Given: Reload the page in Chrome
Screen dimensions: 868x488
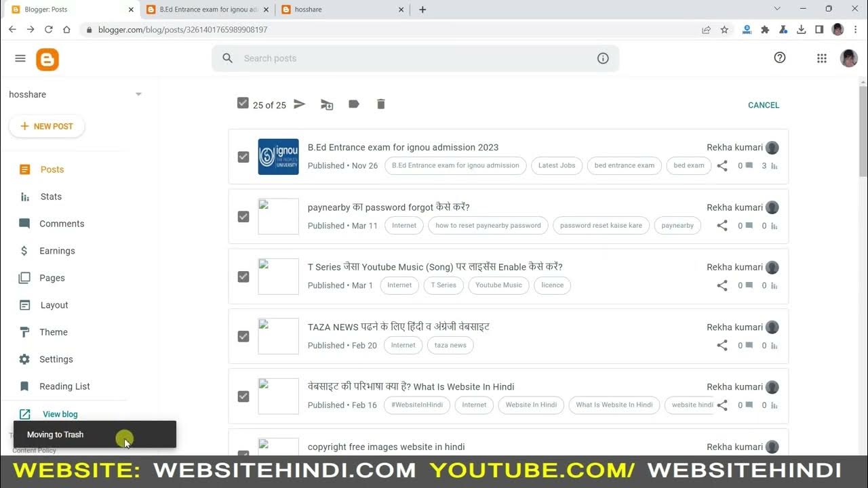Looking at the screenshot, I should click(x=48, y=29).
